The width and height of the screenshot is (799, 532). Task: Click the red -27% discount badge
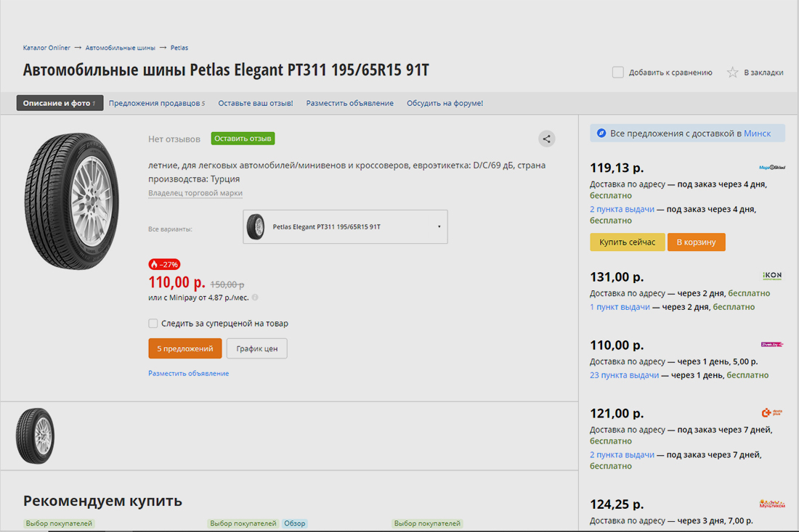(x=164, y=264)
